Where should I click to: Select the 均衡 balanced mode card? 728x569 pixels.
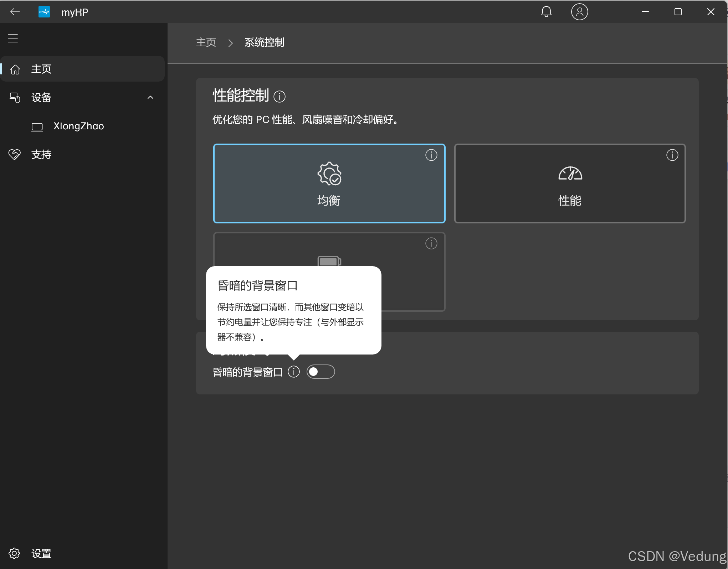(x=329, y=184)
